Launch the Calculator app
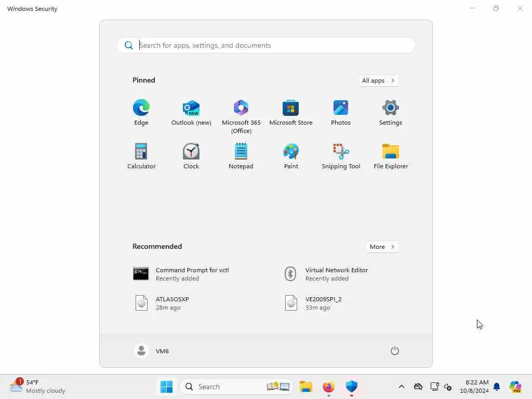 [x=141, y=156]
